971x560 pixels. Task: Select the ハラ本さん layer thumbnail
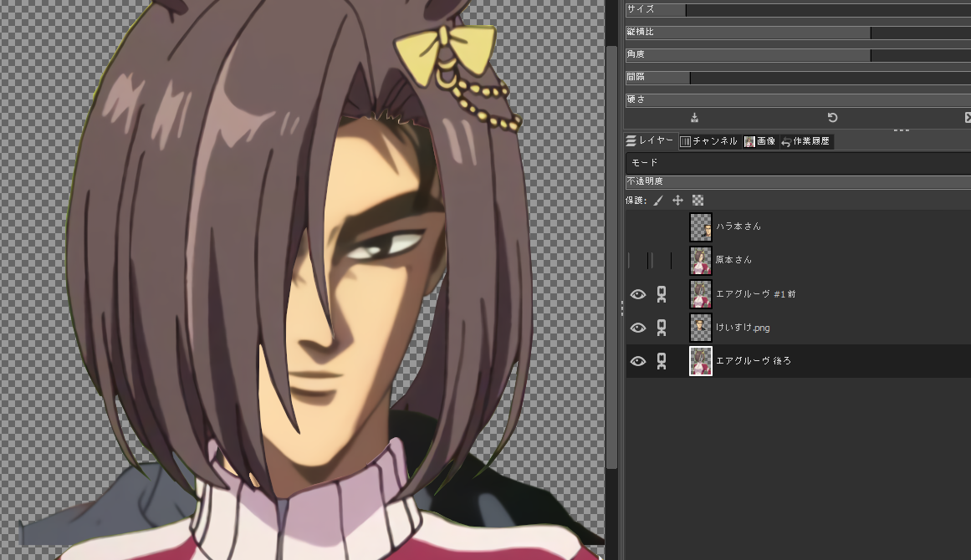[x=701, y=227]
